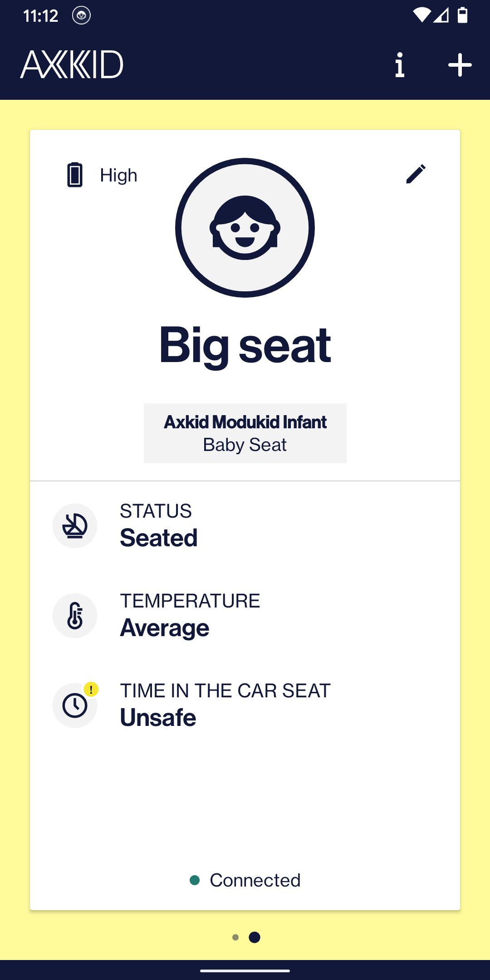Viewport: 490px width, 980px height.
Task: Tap the seated status icon
Action: [75, 526]
